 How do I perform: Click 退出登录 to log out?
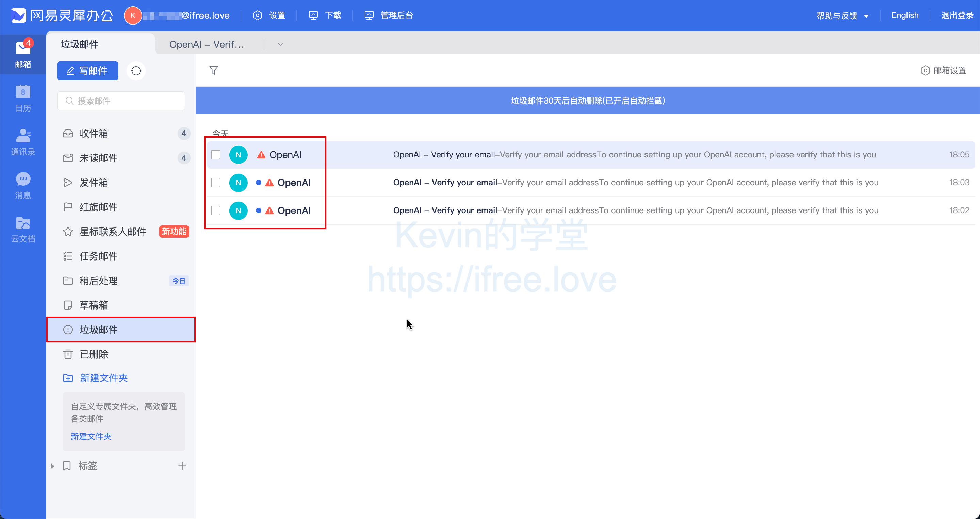[957, 16]
